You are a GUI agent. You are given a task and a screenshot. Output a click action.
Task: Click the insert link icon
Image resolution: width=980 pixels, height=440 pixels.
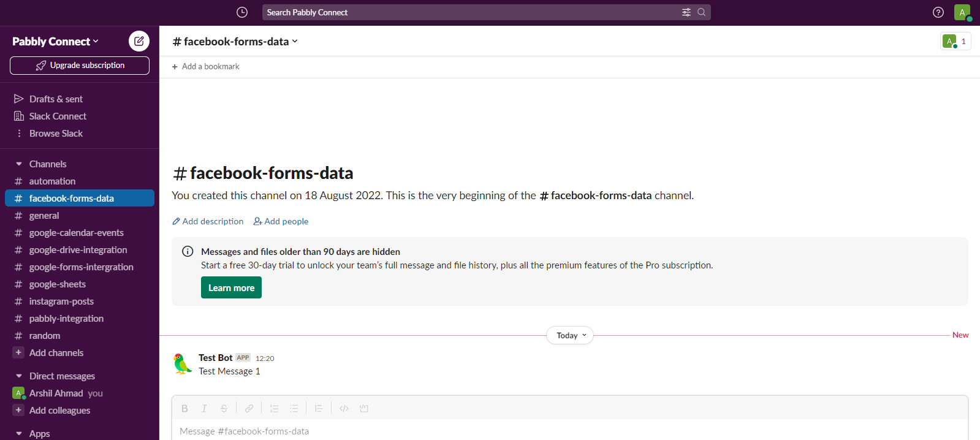249,409
